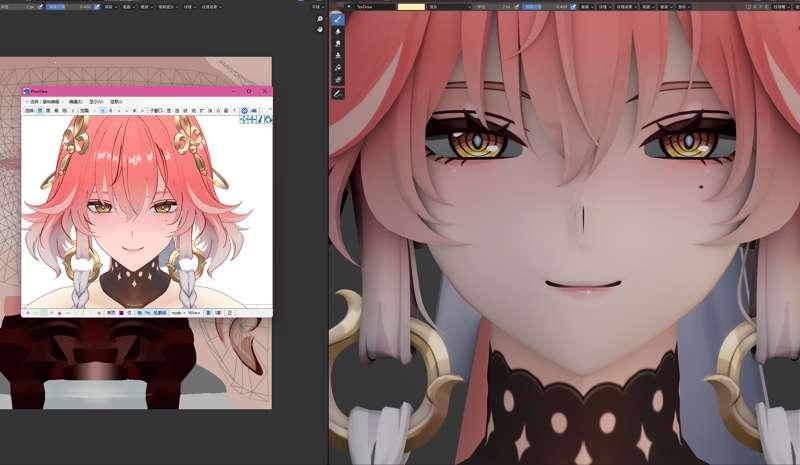Image resolution: width=800 pixels, height=465 pixels.
Task: Select the Fill bucket tool in the viewport toolbar
Action: pos(337,68)
